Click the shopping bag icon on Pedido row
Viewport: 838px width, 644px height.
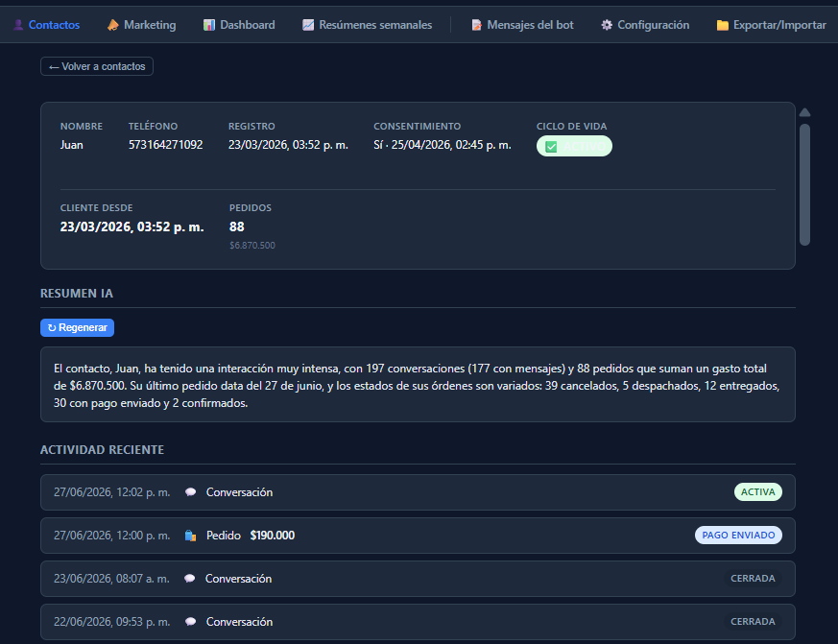click(190, 536)
